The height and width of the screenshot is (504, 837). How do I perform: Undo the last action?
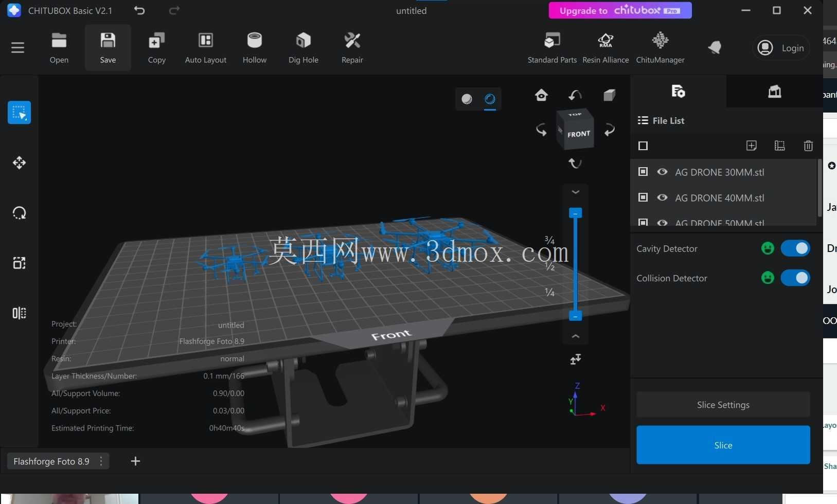pos(139,10)
